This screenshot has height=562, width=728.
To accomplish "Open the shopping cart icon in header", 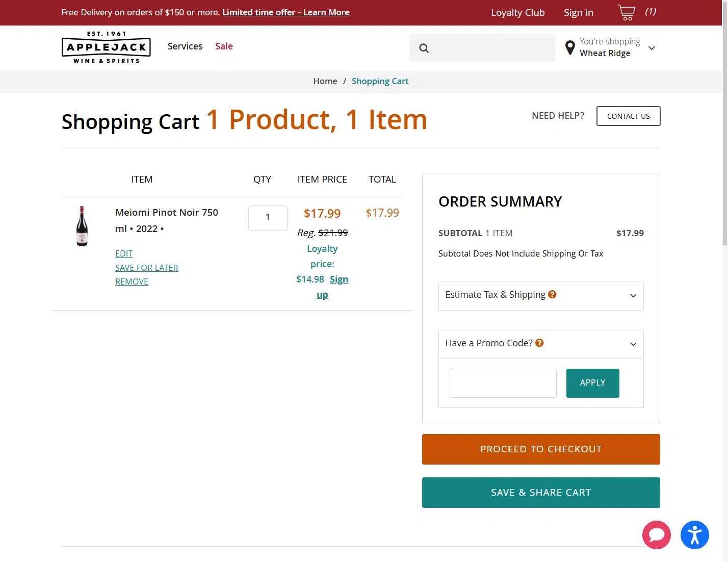I will pos(627,12).
